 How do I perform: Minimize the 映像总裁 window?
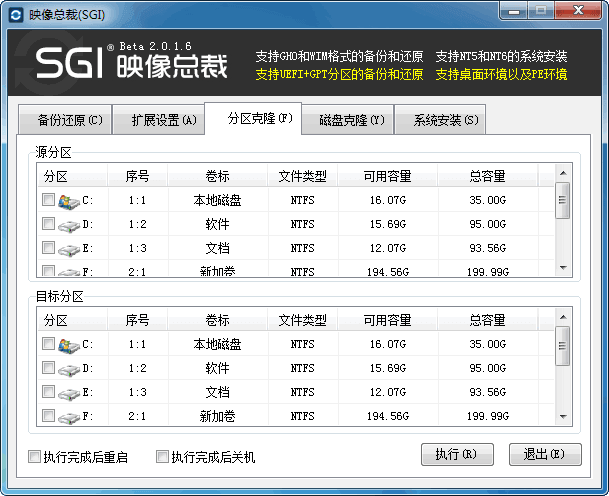[514, 11]
